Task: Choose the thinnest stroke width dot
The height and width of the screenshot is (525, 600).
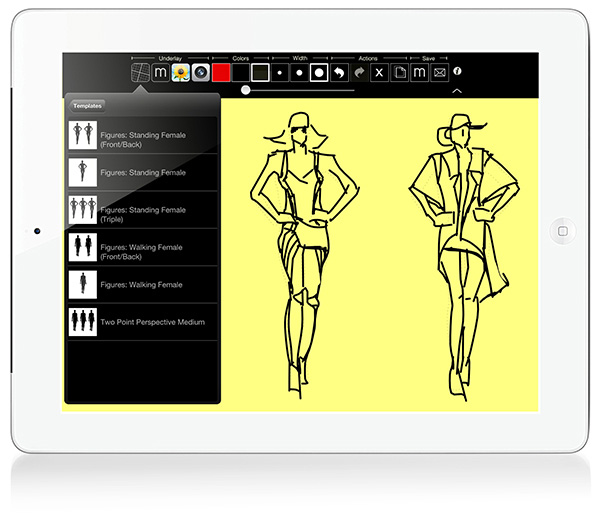Action: click(x=280, y=73)
